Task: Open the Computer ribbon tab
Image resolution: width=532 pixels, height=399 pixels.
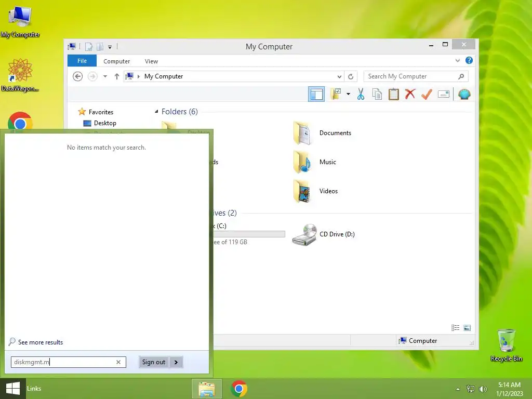Action: [x=117, y=61]
